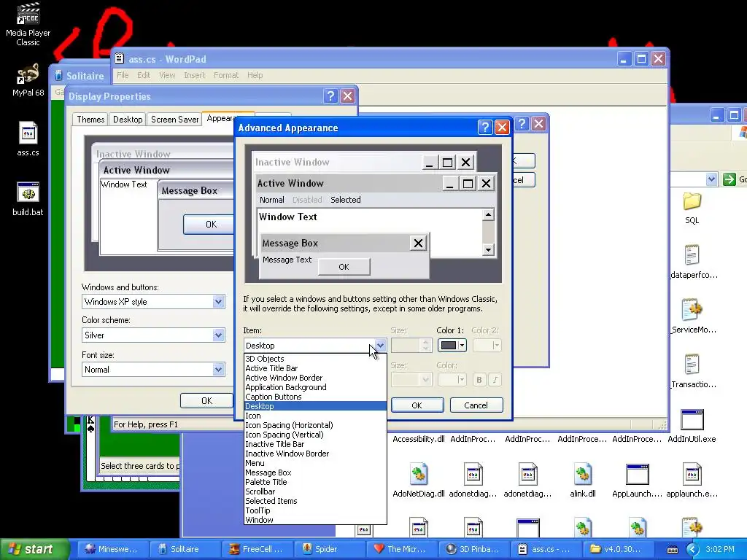
Task: Open WordPad Edit menu
Action: click(144, 75)
